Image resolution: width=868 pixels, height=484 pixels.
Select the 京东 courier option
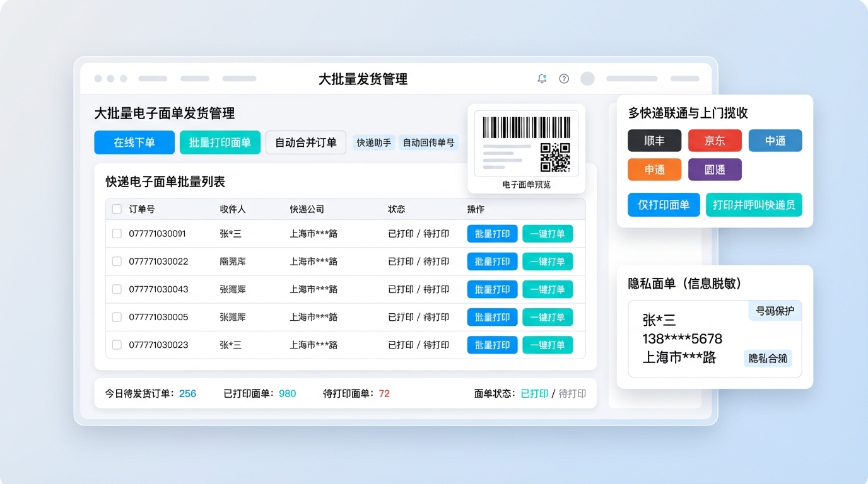[715, 141]
